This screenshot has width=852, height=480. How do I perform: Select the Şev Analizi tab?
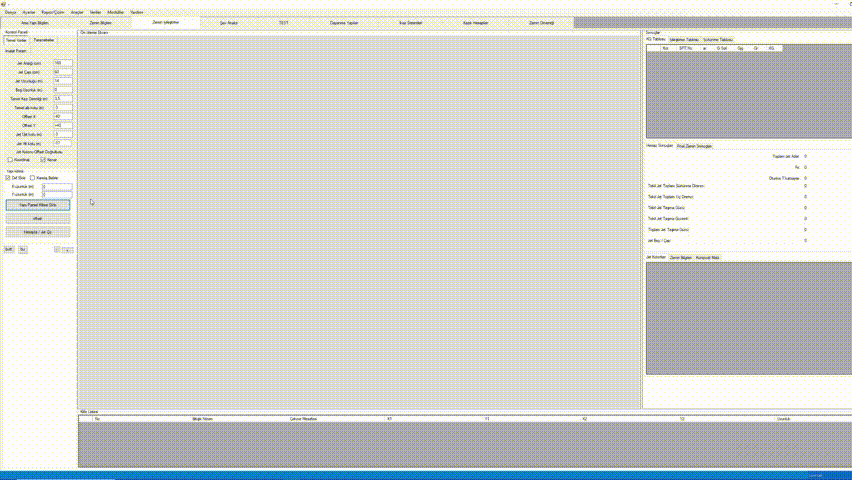(x=229, y=22)
